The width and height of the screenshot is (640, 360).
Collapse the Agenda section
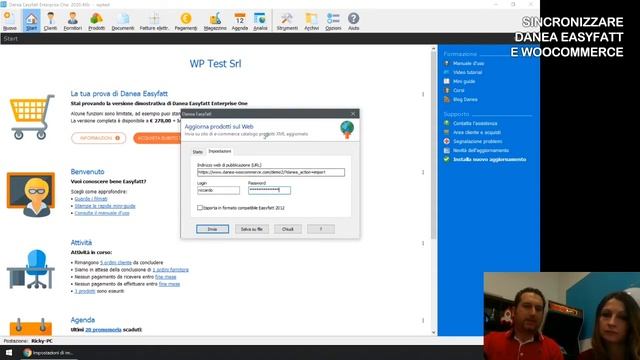click(x=423, y=320)
